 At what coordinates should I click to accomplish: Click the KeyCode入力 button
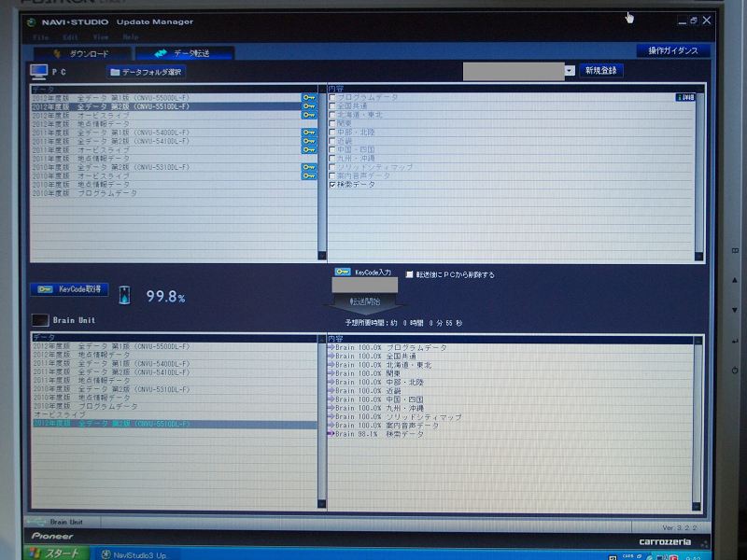[363, 272]
